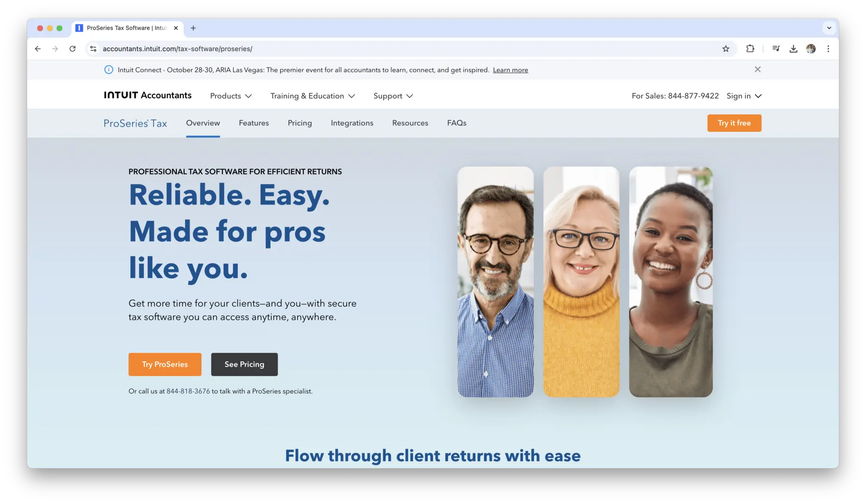Viewport: 866px width, 504px height.
Task: Reload the page with the refresh icon
Action: coord(72,49)
